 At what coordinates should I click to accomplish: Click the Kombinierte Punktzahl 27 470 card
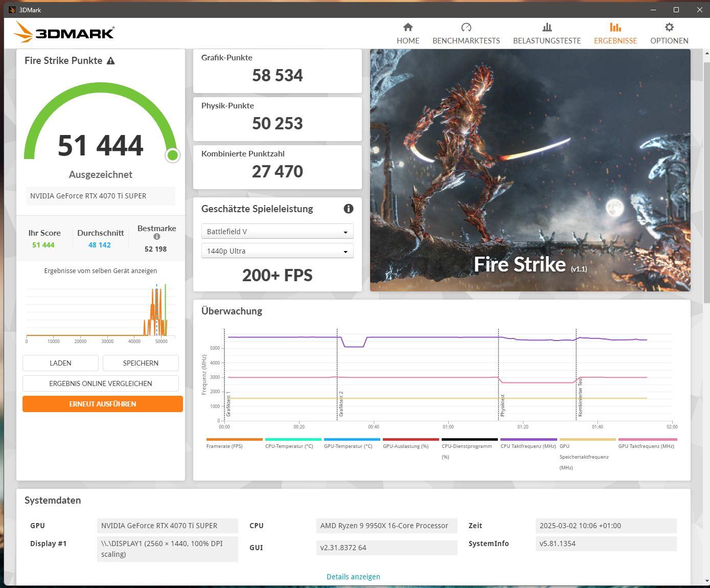(x=278, y=167)
